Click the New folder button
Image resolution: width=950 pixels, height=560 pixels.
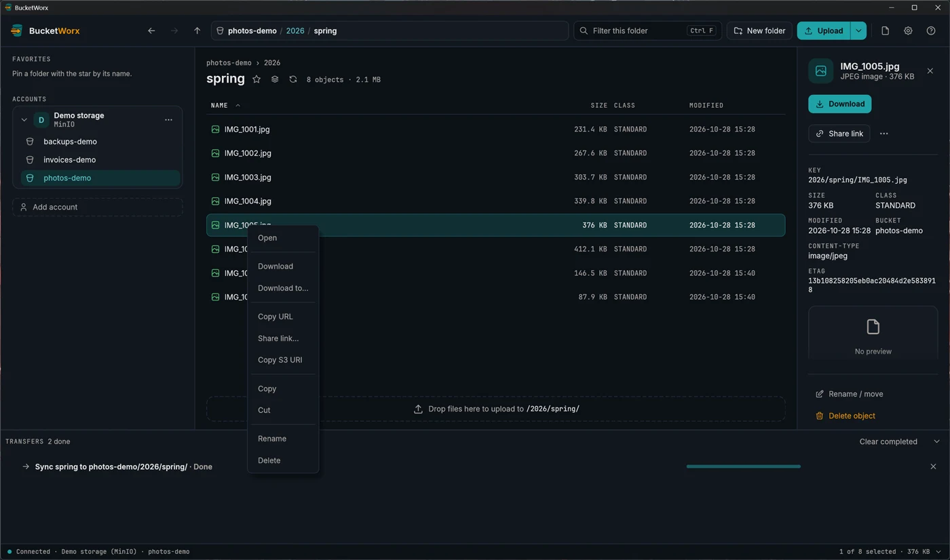tap(759, 31)
